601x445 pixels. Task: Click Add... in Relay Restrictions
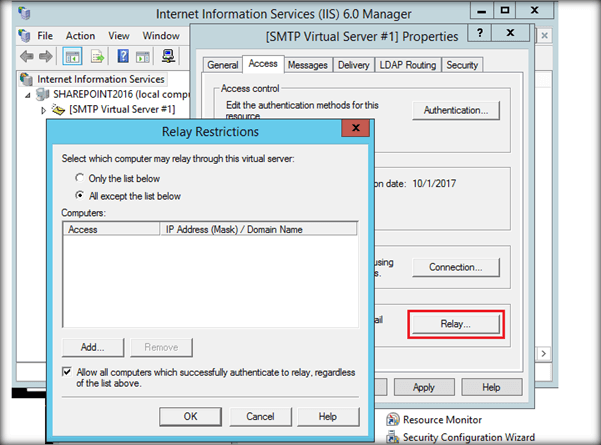tap(93, 347)
